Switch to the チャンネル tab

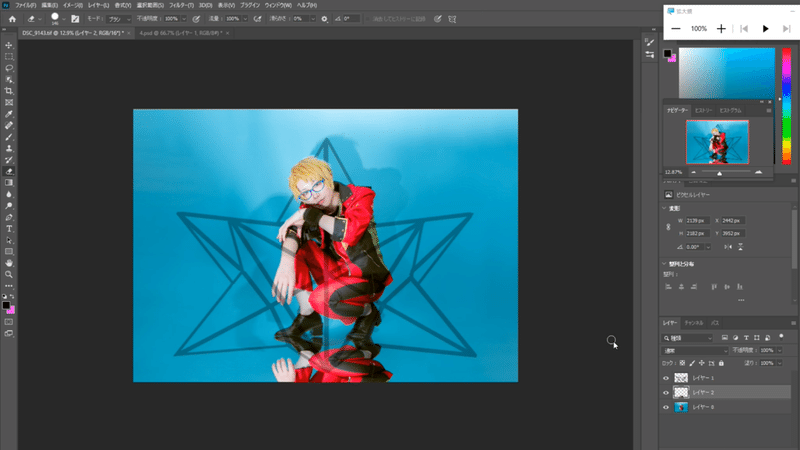(x=693, y=323)
